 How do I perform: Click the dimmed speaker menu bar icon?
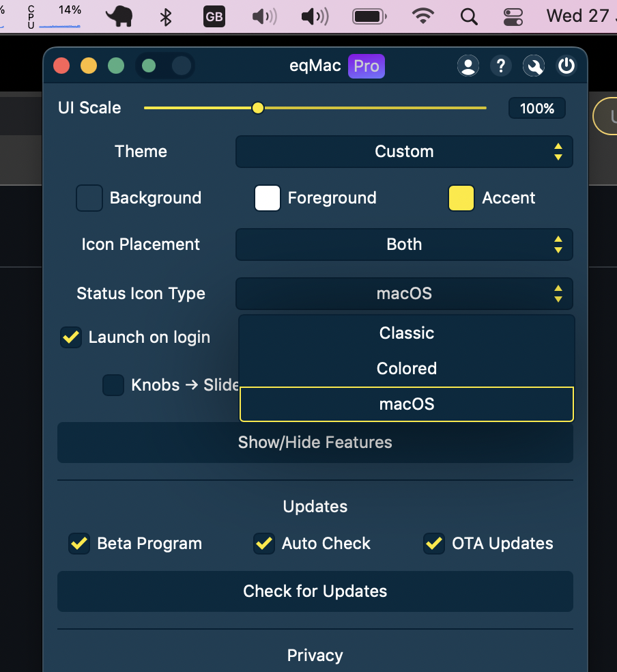coord(265,16)
